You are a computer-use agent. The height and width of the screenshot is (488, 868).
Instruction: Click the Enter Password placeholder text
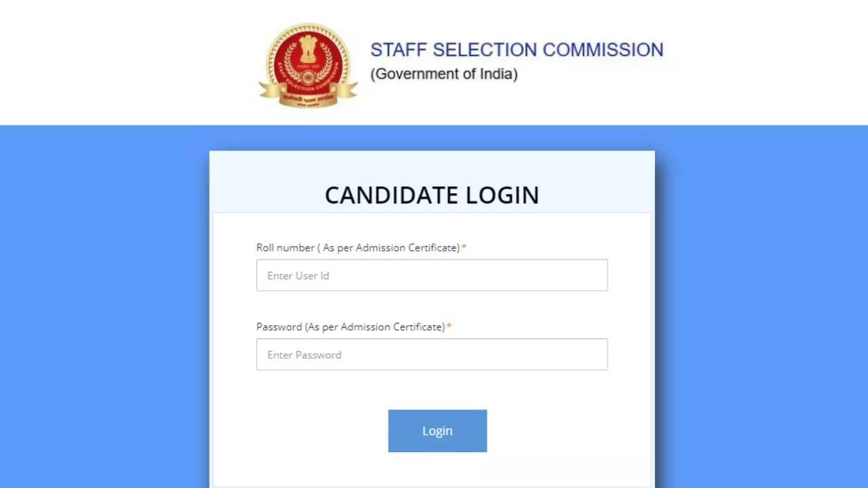(x=304, y=355)
